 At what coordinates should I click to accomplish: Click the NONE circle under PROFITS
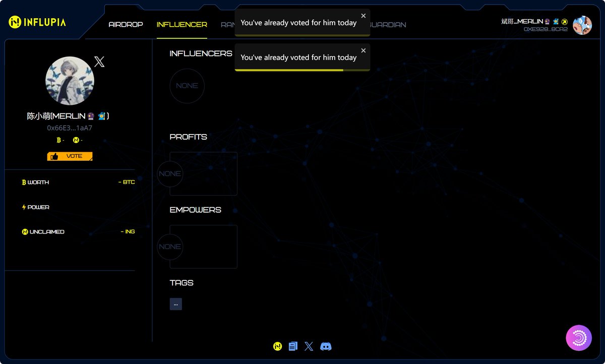point(170,174)
